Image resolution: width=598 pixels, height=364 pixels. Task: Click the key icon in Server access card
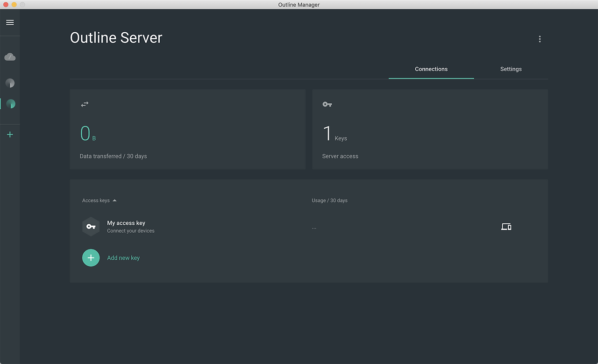coord(327,104)
